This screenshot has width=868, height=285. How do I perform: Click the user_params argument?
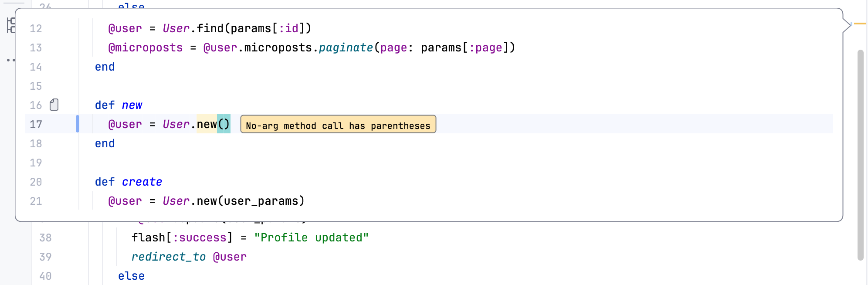pyautogui.click(x=260, y=201)
